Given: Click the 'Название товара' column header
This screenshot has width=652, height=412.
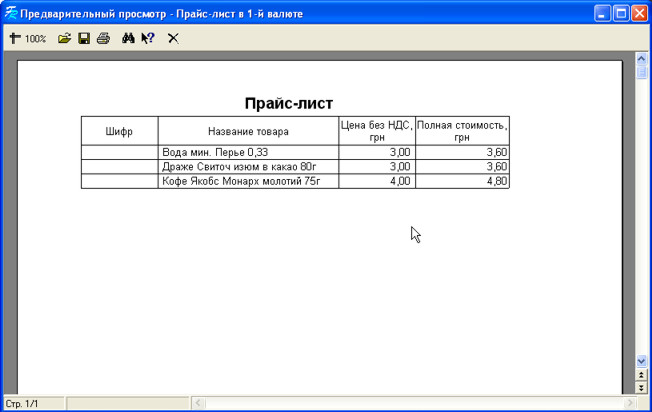Looking at the screenshot, I should [248, 131].
